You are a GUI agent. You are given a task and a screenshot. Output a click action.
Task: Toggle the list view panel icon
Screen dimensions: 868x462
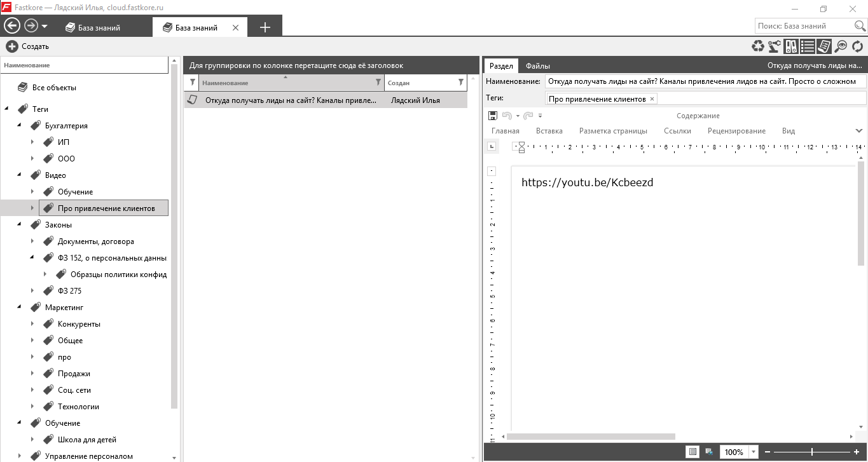[808, 46]
